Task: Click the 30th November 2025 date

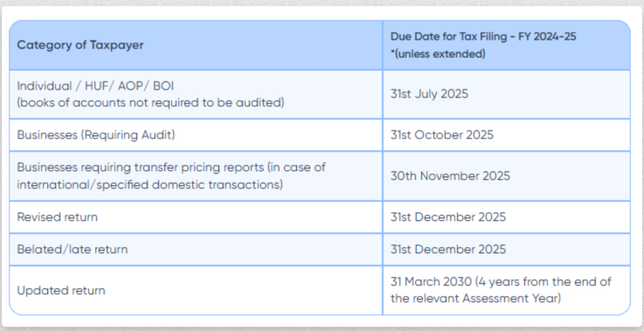Action: coord(450,176)
